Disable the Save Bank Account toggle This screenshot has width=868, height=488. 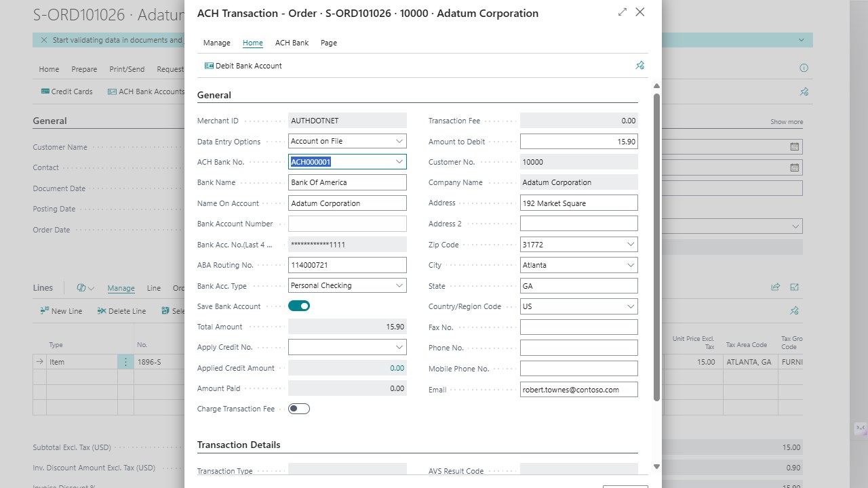click(299, 306)
